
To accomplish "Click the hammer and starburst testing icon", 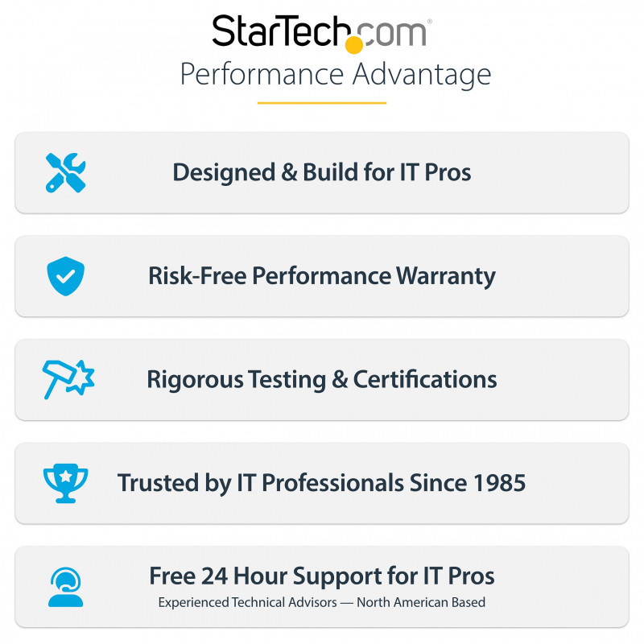I will pyautogui.click(x=68, y=379).
